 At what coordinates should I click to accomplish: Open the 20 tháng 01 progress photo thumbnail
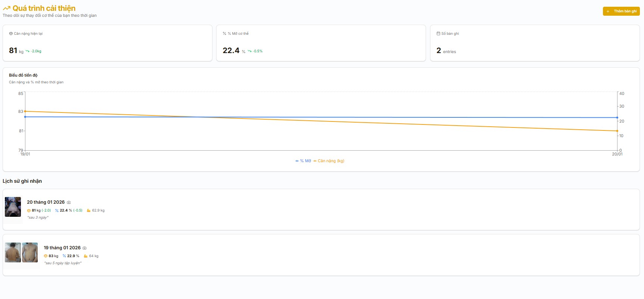tap(13, 207)
